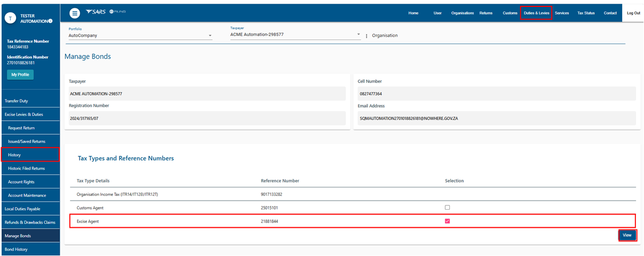Click Log Out

click(x=633, y=13)
